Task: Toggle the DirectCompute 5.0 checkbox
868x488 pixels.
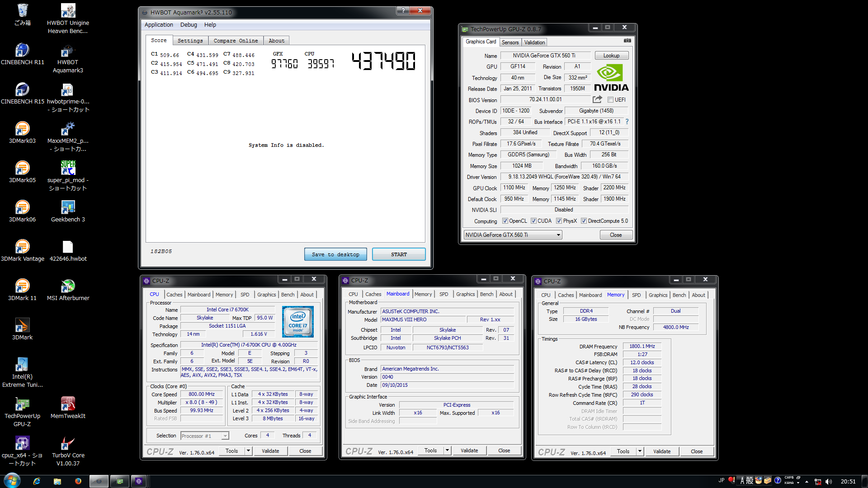Action: pos(584,221)
